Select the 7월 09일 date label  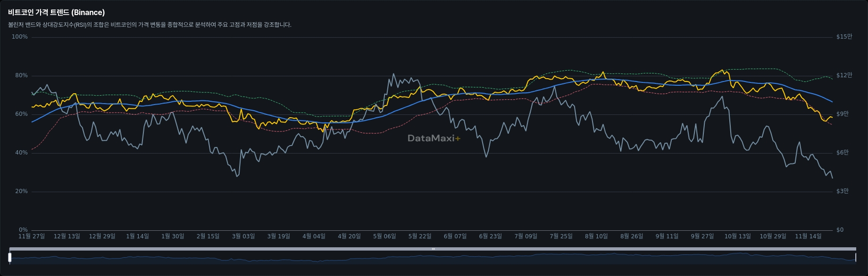coord(526,236)
